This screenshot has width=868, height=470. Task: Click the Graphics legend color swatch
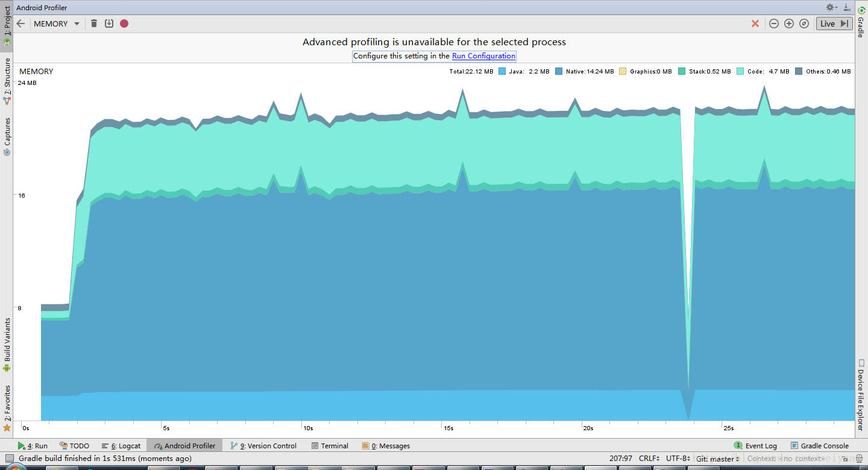(x=623, y=71)
